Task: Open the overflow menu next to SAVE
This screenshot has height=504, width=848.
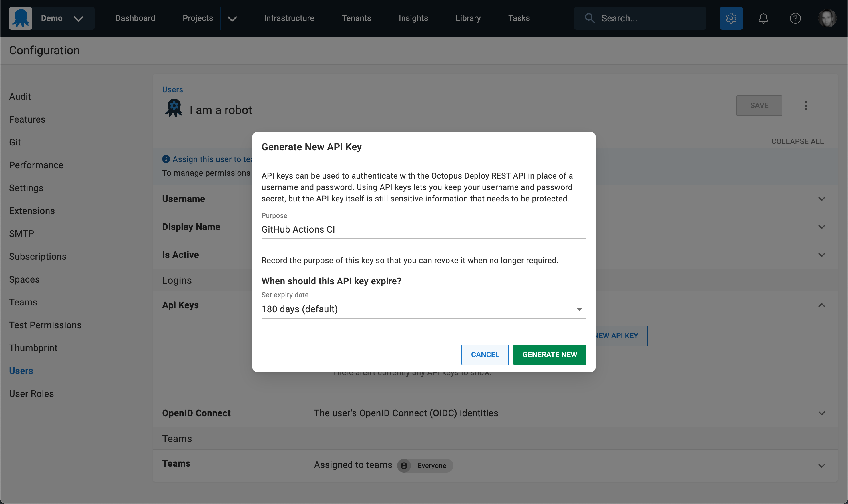Action: 805,106
